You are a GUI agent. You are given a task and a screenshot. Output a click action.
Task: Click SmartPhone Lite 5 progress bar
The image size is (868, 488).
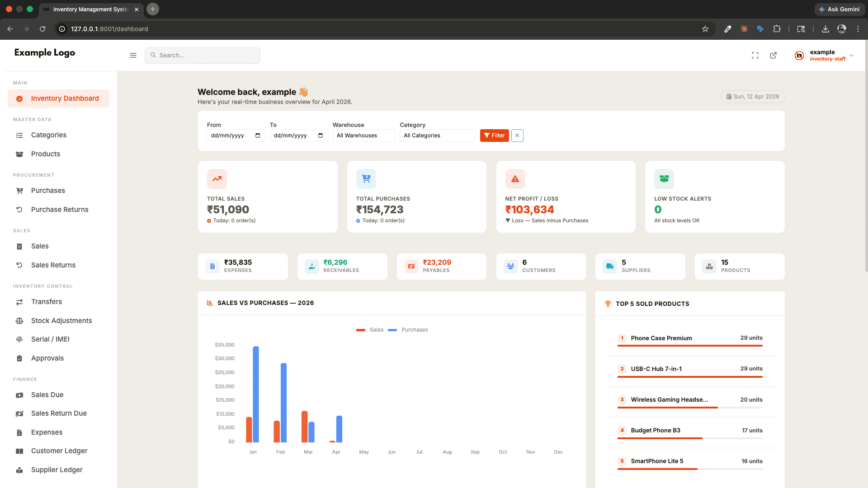[x=690, y=469]
